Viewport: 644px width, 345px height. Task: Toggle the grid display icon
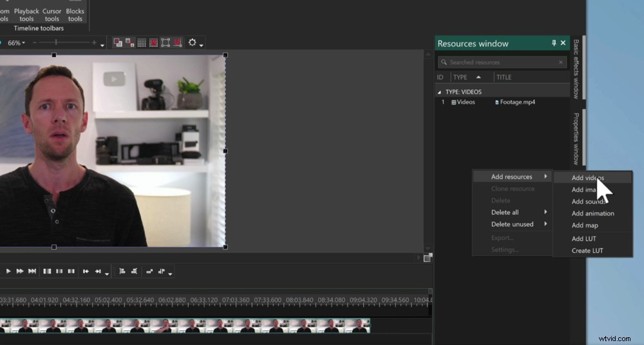[142, 43]
